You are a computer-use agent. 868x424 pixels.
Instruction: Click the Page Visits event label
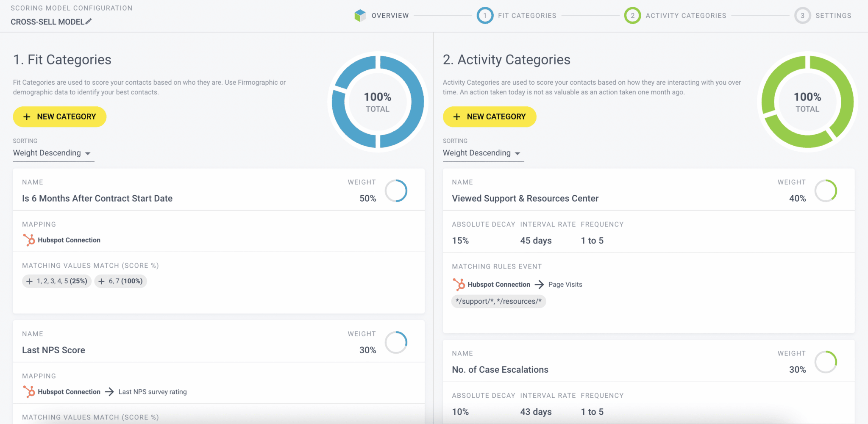click(565, 285)
